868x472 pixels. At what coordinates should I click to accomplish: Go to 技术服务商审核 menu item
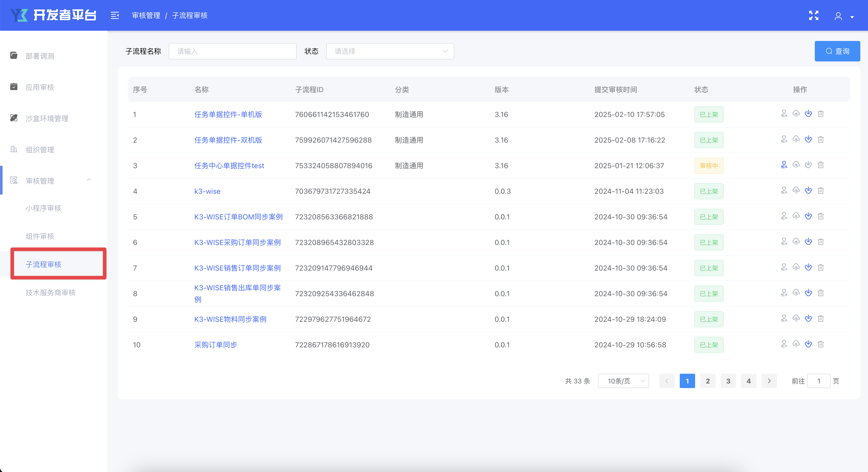(51, 292)
